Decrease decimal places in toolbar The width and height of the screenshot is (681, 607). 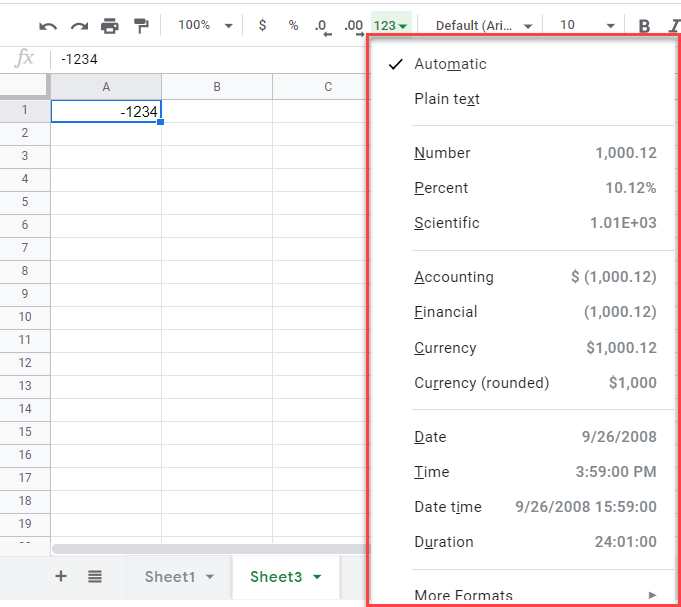(x=322, y=26)
